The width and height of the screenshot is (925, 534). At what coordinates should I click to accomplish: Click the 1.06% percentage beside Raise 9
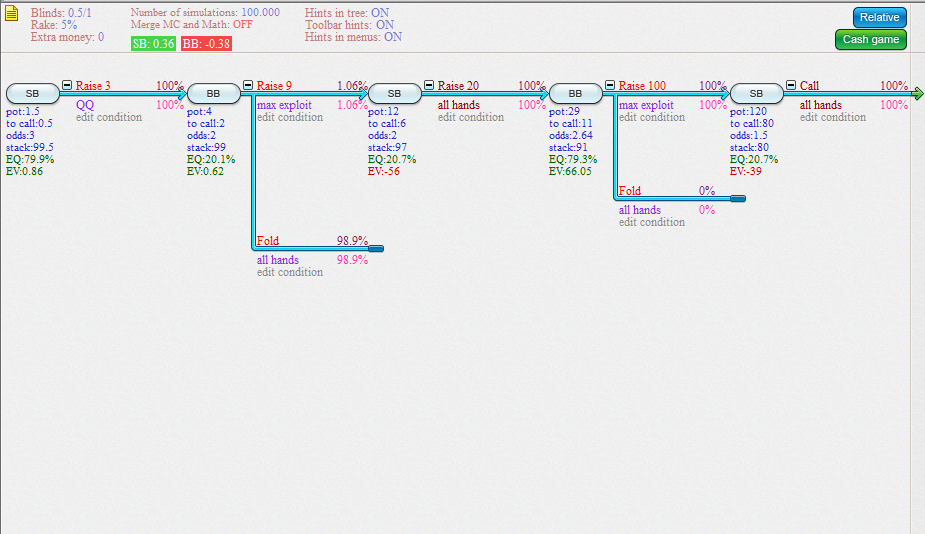tap(352, 86)
